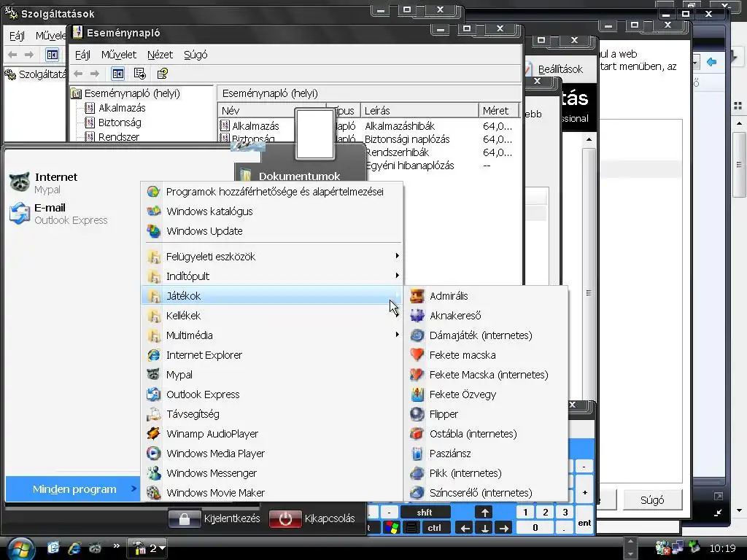Click ctrl key on on-screen keyboard
Viewport: 747px width, 560px height.
434,528
